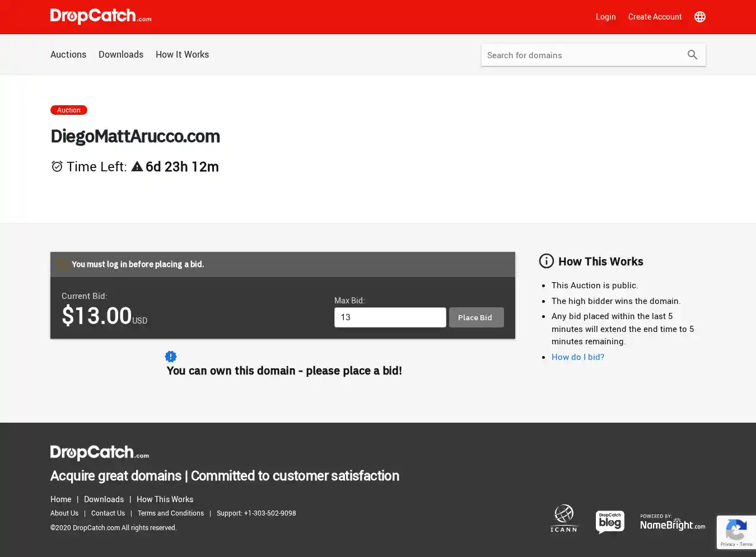Viewport: 756px width, 557px height.
Task: Go to How It Works page
Action: [182, 54]
